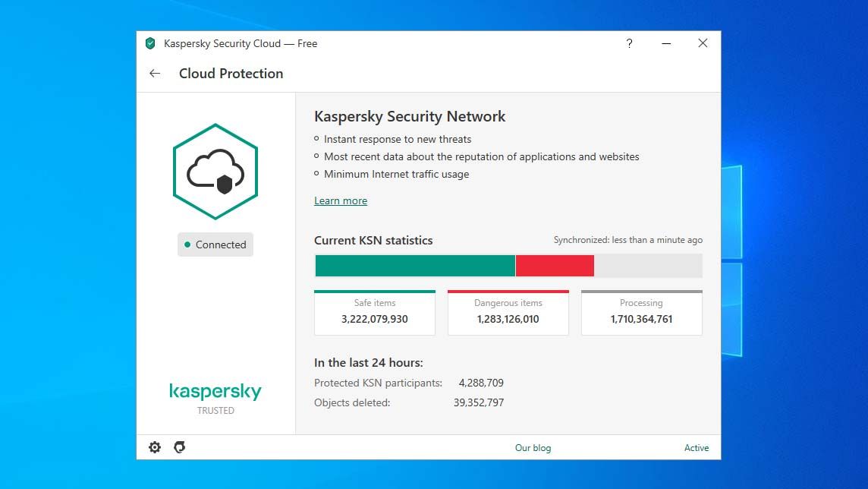Click the green Connected status dot
This screenshot has height=489, width=868.
[x=187, y=244]
